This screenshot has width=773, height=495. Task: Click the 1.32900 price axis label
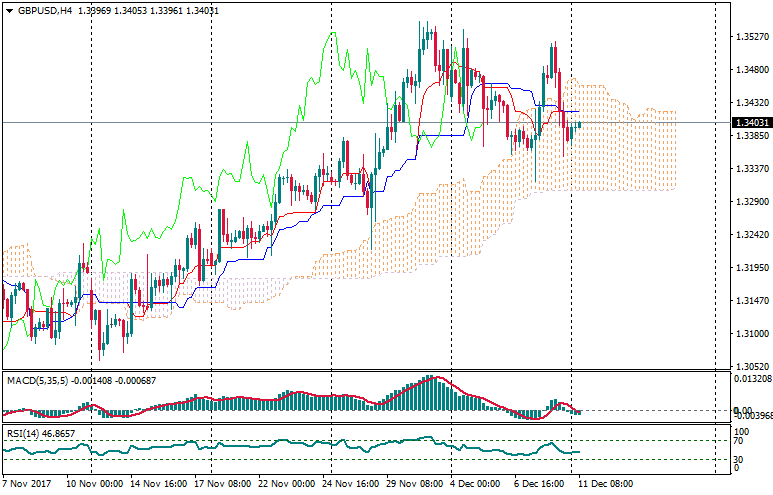point(750,202)
